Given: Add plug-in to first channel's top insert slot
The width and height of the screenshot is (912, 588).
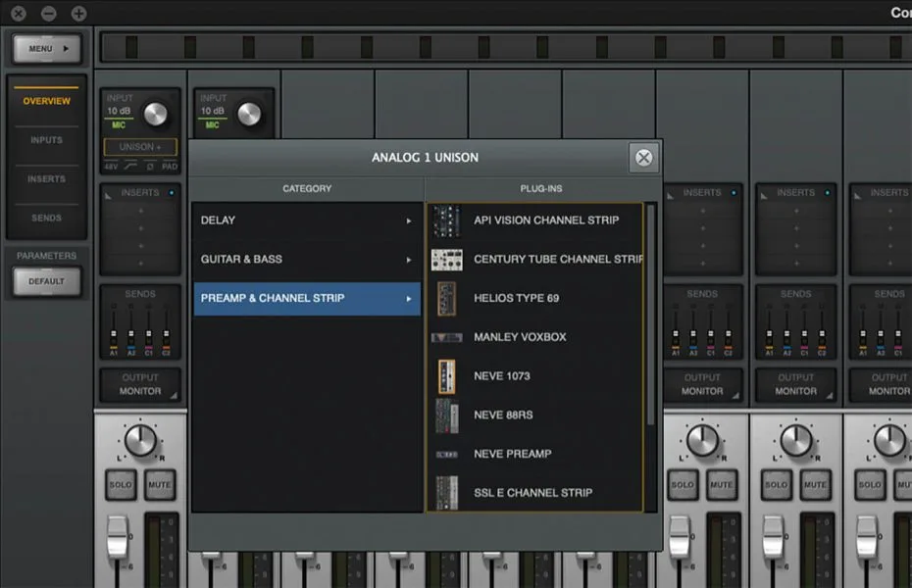Looking at the screenshot, I should (140, 211).
